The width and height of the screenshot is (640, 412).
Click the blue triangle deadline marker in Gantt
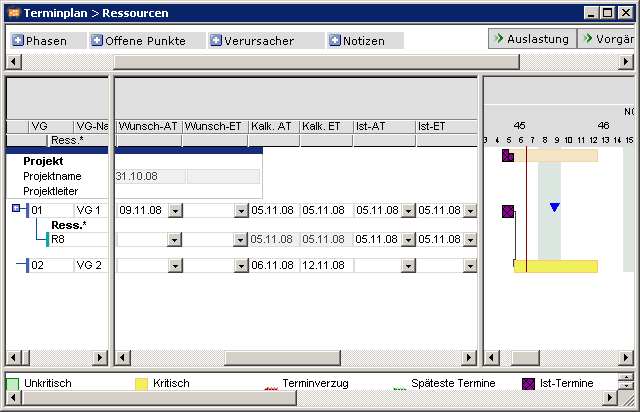(x=554, y=207)
